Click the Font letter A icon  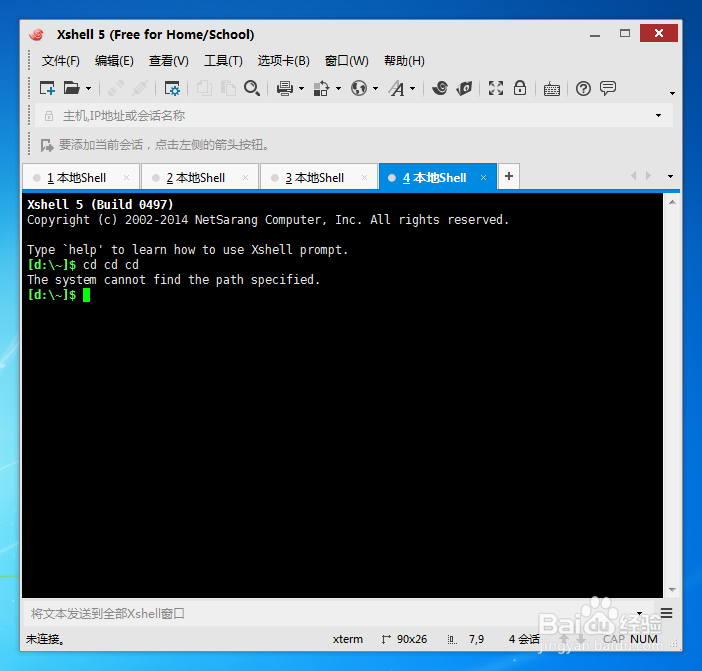[x=396, y=88]
